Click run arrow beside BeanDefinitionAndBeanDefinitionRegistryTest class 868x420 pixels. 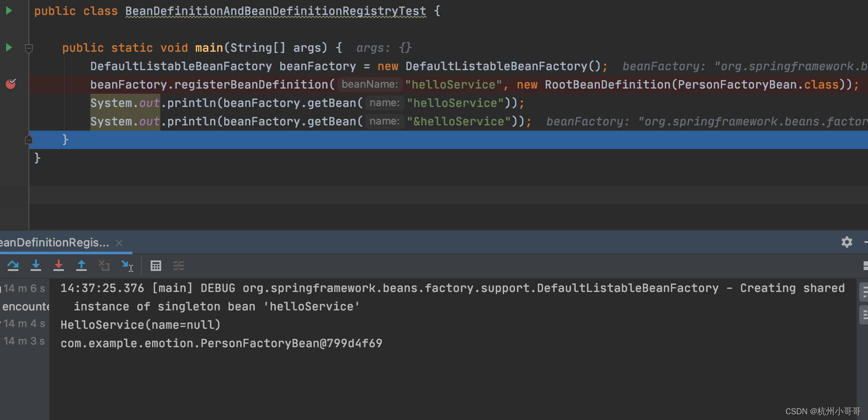8,11
